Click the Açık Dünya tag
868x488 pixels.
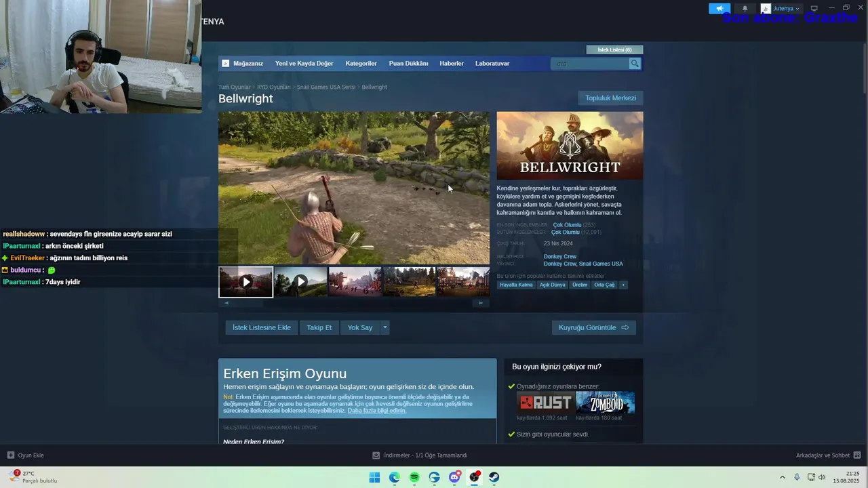(553, 285)
